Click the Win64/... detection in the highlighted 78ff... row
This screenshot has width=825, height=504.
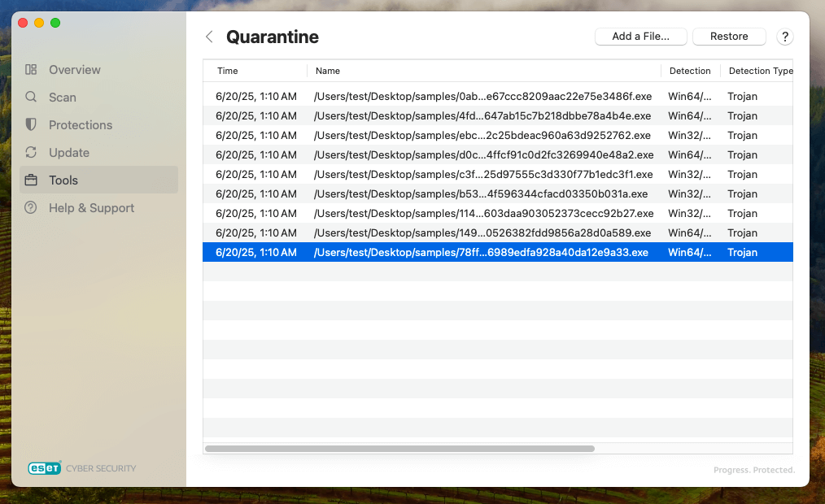pos(690,252)
